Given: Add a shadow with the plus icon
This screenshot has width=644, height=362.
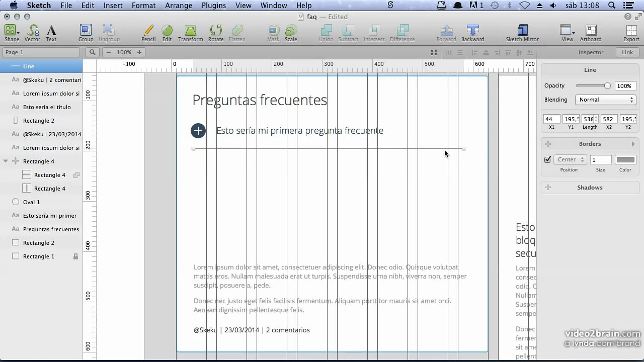Looking at the screenshot, I should click(548, 188).
